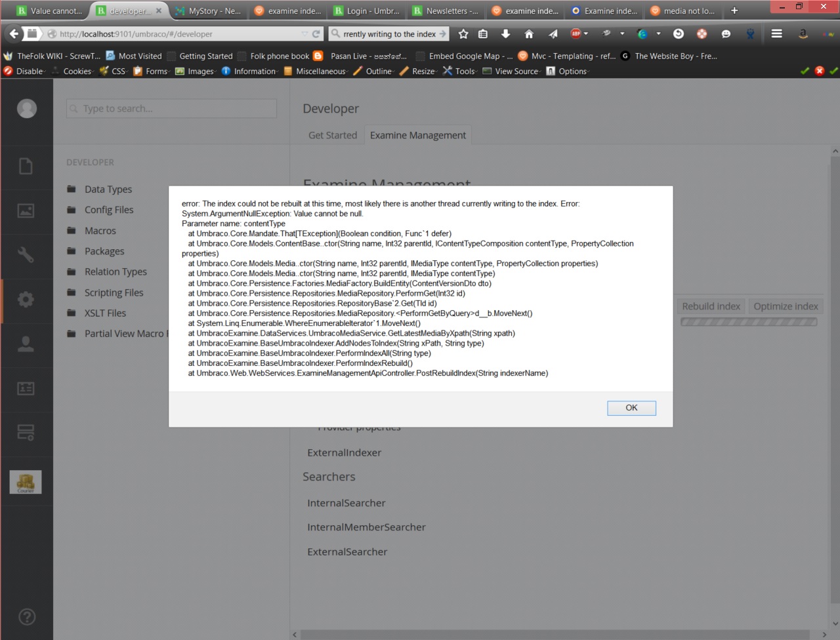Open the Relation Types tree folder
The image size is (840, 640).
pyautogui.click(x=115, y=271)
